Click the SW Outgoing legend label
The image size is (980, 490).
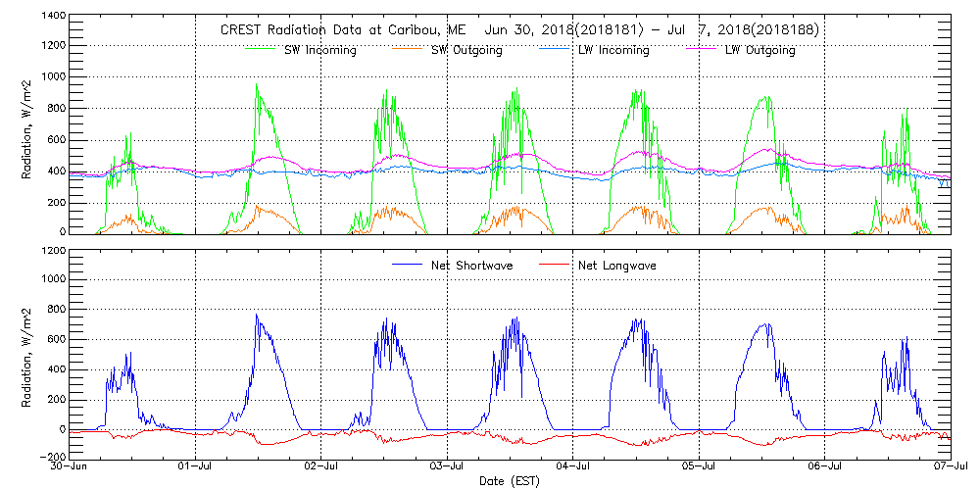pyautogui.click(x=466, y=50)
